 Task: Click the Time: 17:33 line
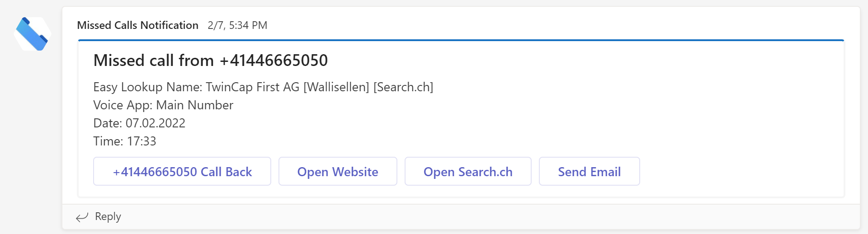point(125,141)
